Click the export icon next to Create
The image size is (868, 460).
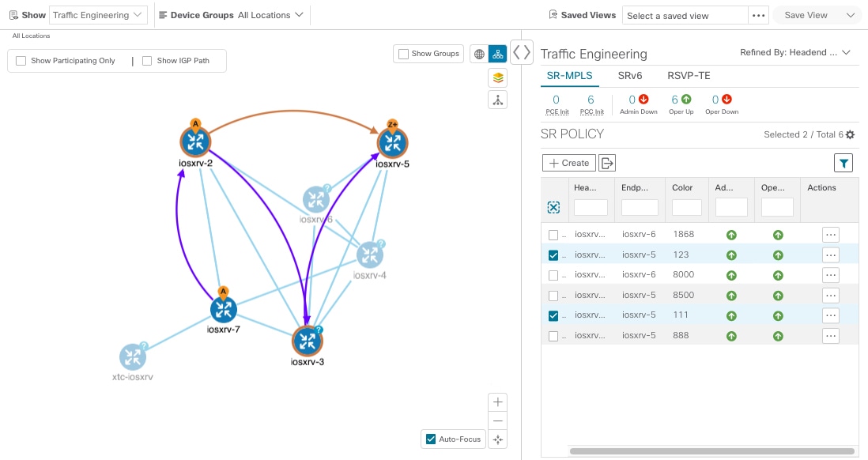coord(606,163)
